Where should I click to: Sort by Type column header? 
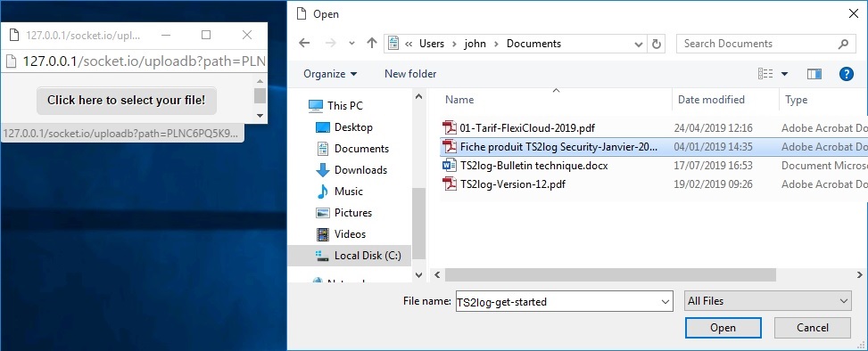click(796, 100)
